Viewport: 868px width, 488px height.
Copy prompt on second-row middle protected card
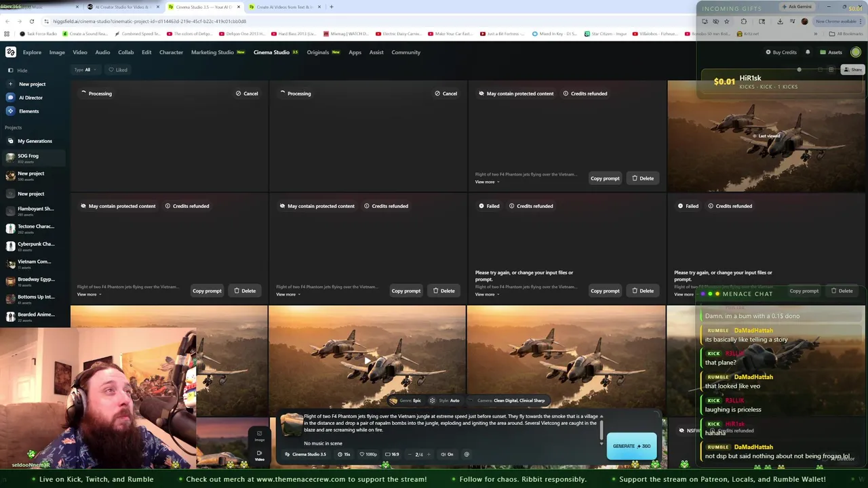tap(406, 291)
